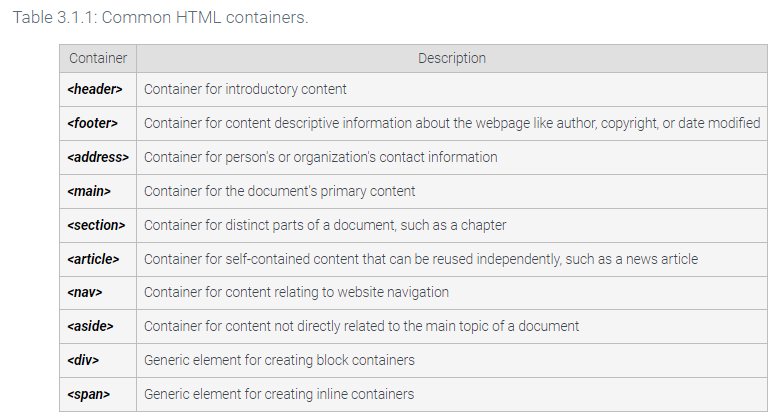776x418 pixels.
Task: Click the <address> tag cell
Action: [97, 157]
